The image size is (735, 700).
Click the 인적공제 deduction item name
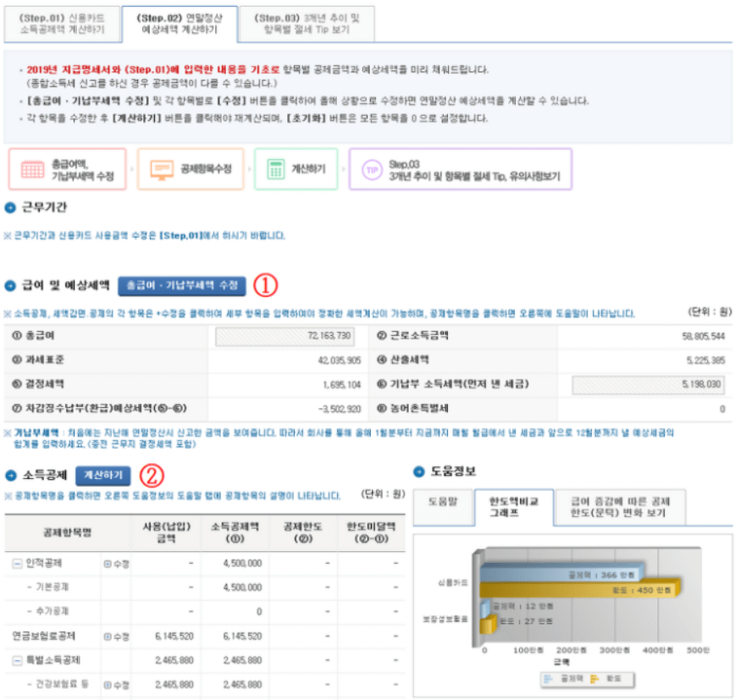43,563
